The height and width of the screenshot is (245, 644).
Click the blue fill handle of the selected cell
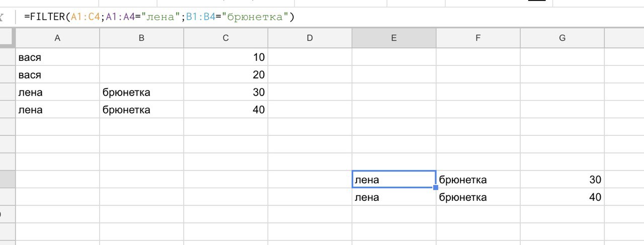436,188
